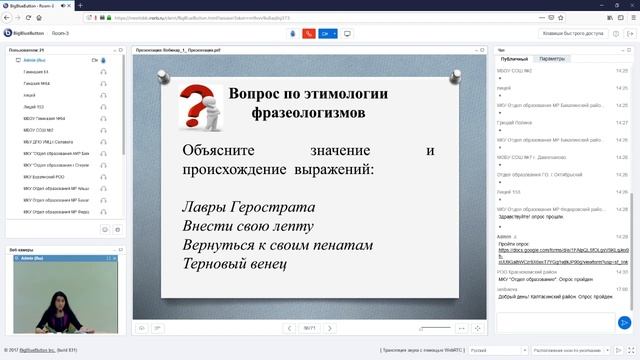Open a new browser tab
The width and height of the screenshot is (640, 360).
(x=80, y=5)
